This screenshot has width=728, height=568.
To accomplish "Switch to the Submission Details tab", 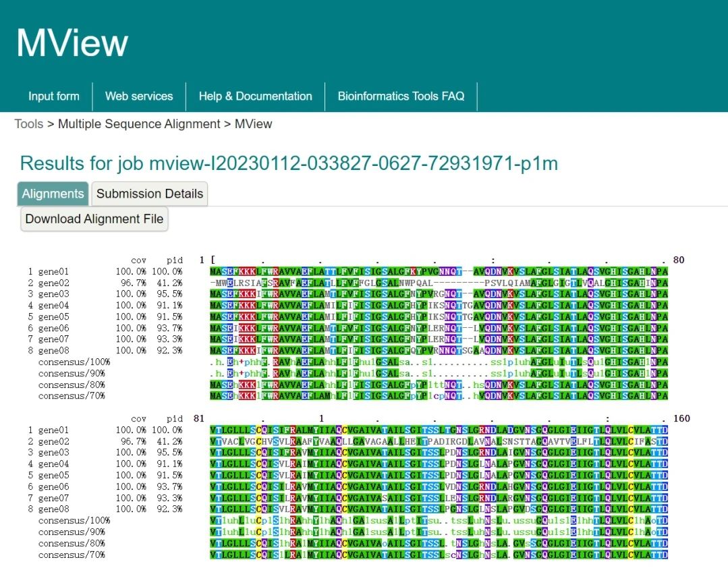I will coord(150,194).
